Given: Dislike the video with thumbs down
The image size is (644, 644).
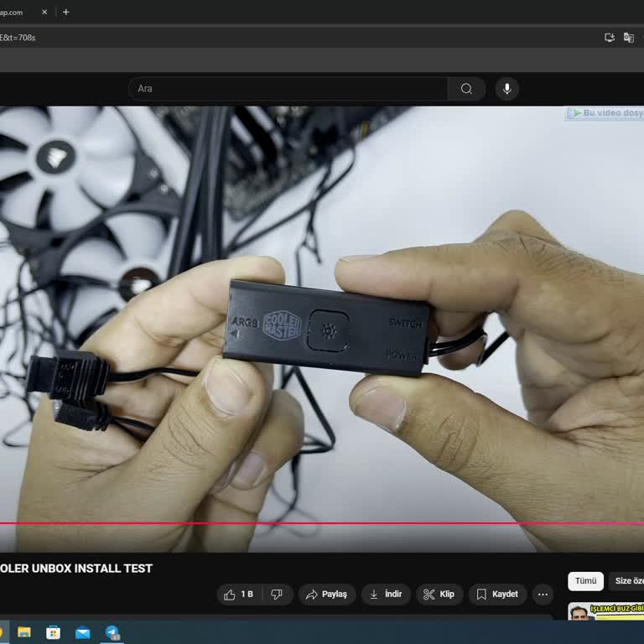Looking at the screenshot, I should 278,595.
